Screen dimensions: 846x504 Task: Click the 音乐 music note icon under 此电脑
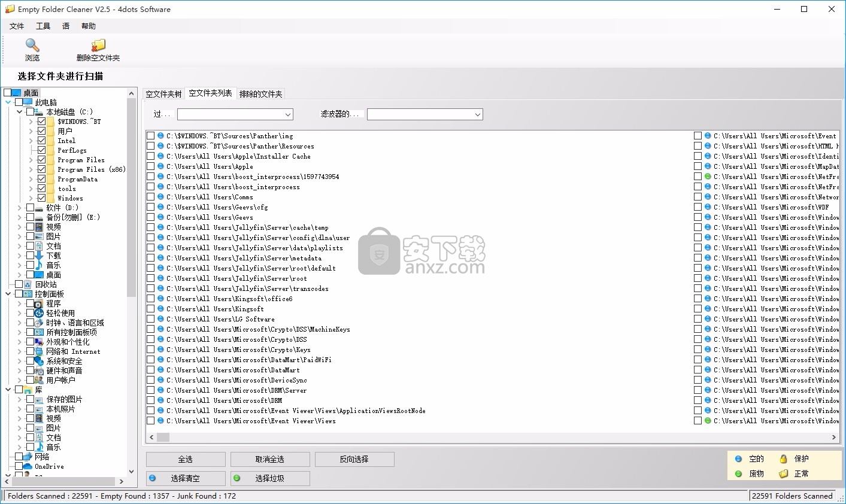(39, 265)
